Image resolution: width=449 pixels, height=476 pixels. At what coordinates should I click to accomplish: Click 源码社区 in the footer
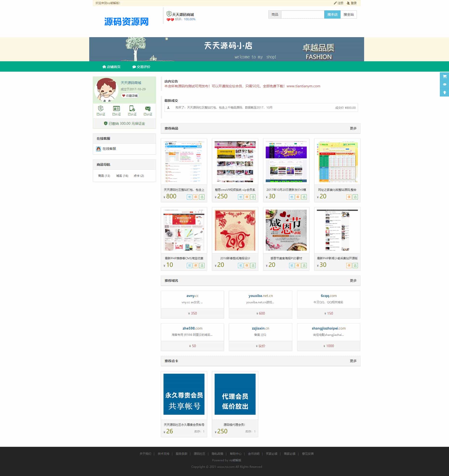click(199, 454)
